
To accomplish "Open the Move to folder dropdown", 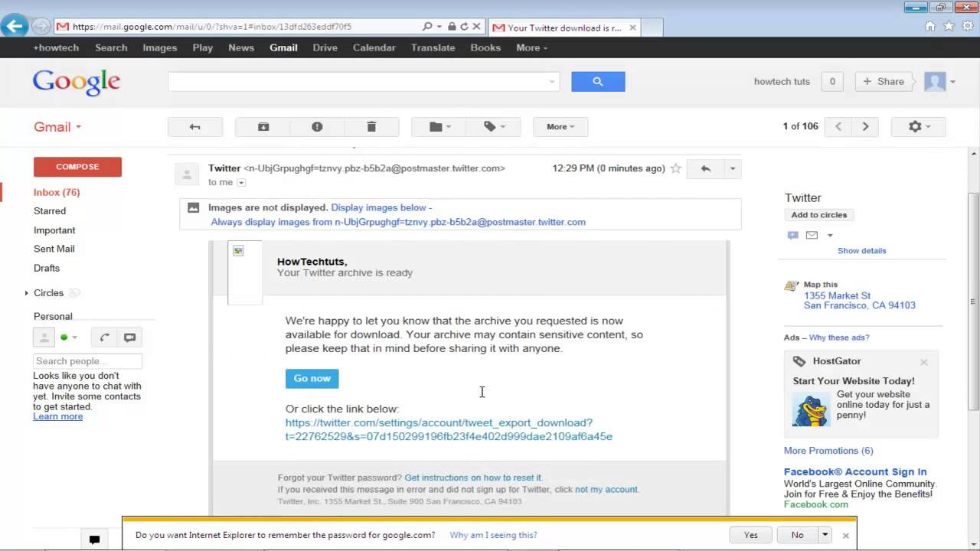I will tap(439, 127).
